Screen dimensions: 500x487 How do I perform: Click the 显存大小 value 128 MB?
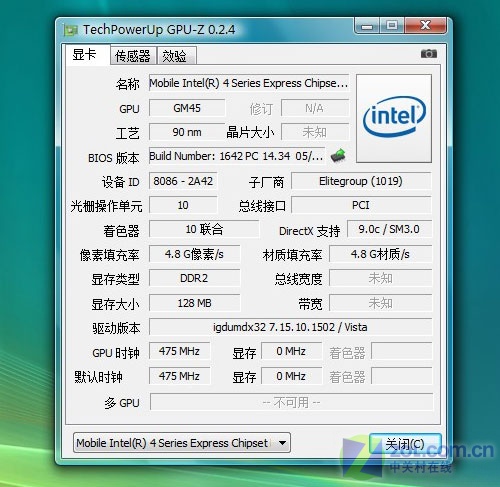[x=194, y=303]
